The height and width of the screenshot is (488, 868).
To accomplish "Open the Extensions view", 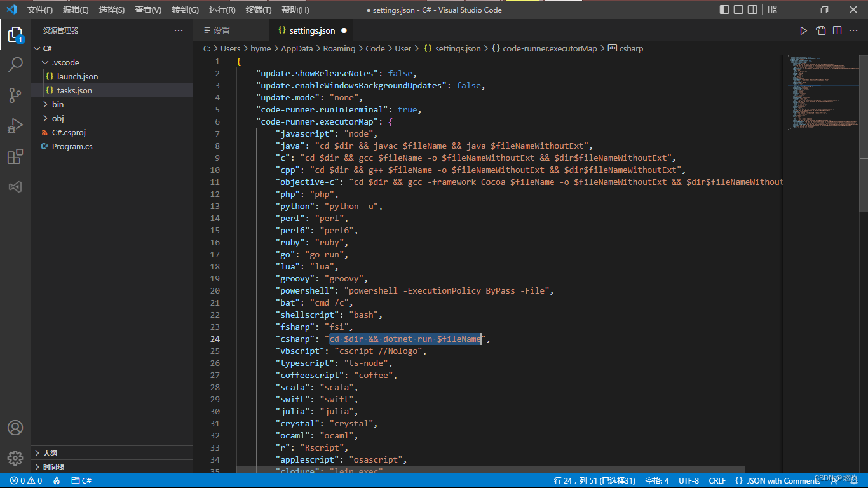I will (x=15, y=156).
